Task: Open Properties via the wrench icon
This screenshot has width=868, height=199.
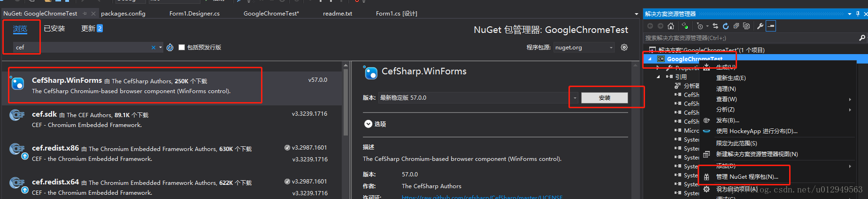Action: (x=760, y=26)
